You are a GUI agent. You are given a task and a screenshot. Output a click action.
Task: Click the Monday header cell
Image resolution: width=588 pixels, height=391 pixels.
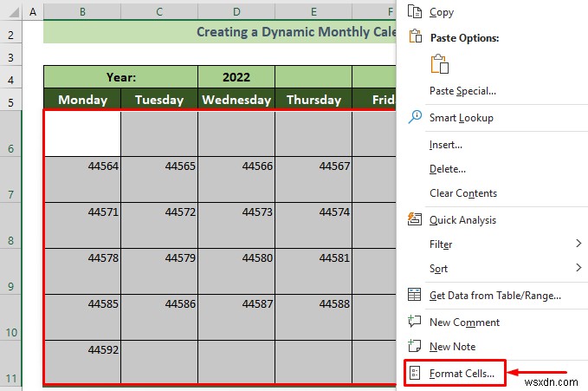click(x=82, y=100)
